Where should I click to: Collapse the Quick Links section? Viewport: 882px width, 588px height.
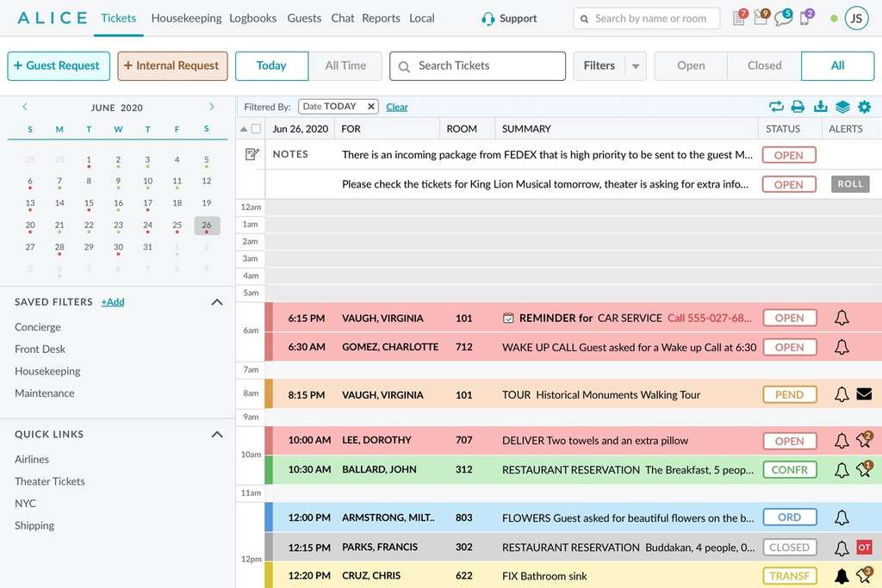pos(217,435)
